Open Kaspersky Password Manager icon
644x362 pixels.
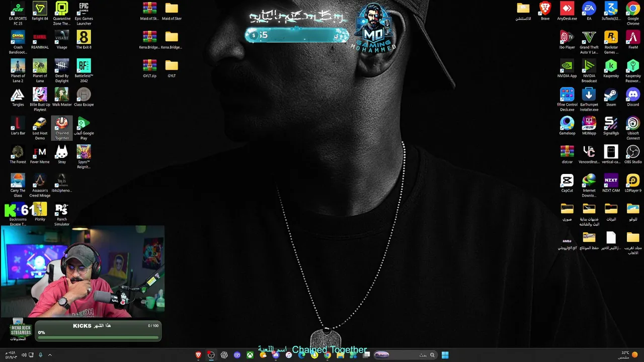633,71
